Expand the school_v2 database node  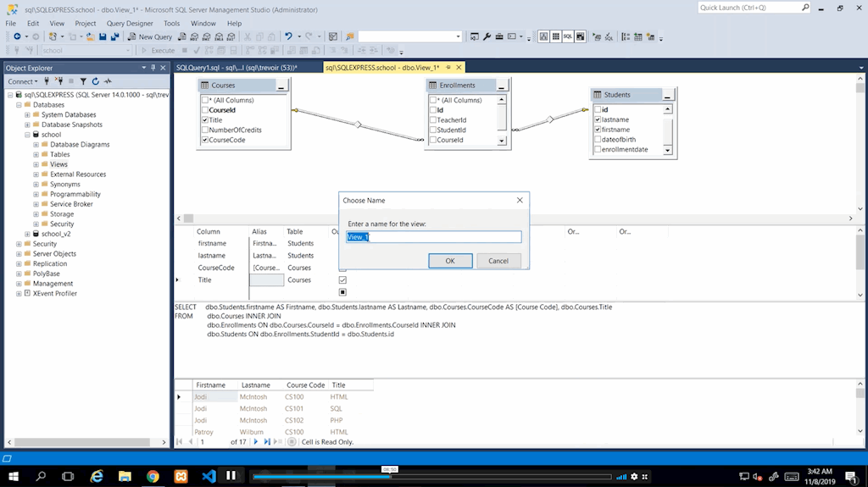click(27, 234)
